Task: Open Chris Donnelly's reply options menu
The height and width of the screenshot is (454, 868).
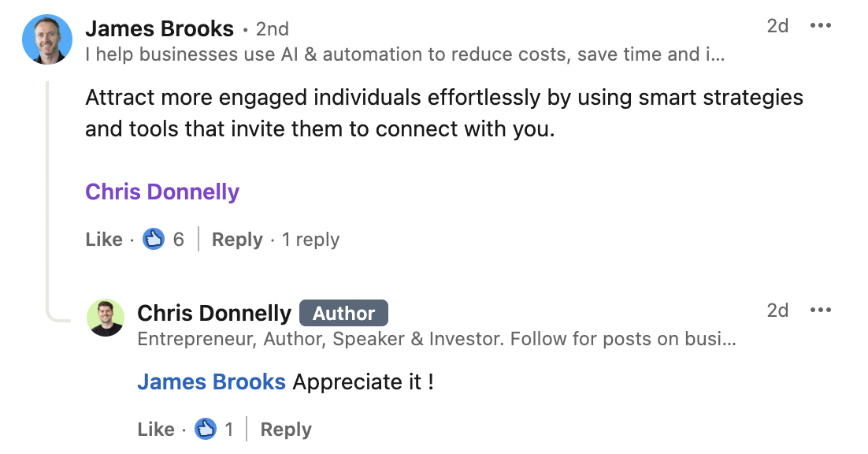Action: tap(822, 310)
